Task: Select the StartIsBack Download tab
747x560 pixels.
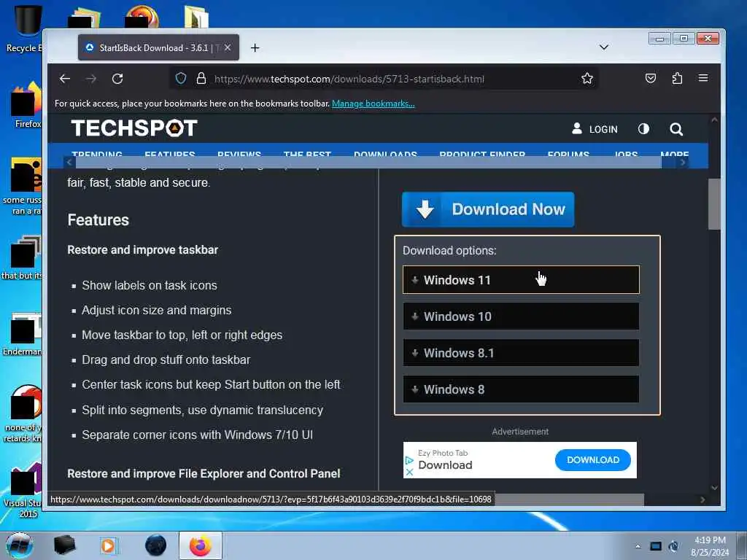Action: click(158, 47)
